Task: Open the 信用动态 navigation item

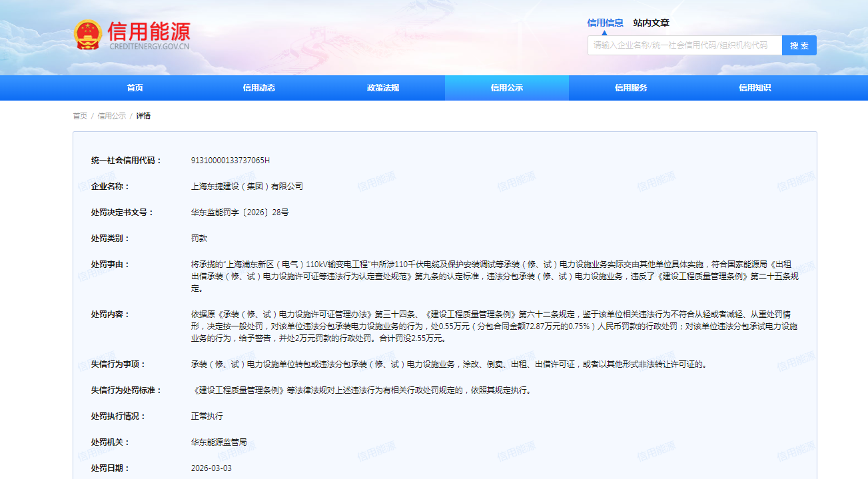Action: click(x=259, y=88)
